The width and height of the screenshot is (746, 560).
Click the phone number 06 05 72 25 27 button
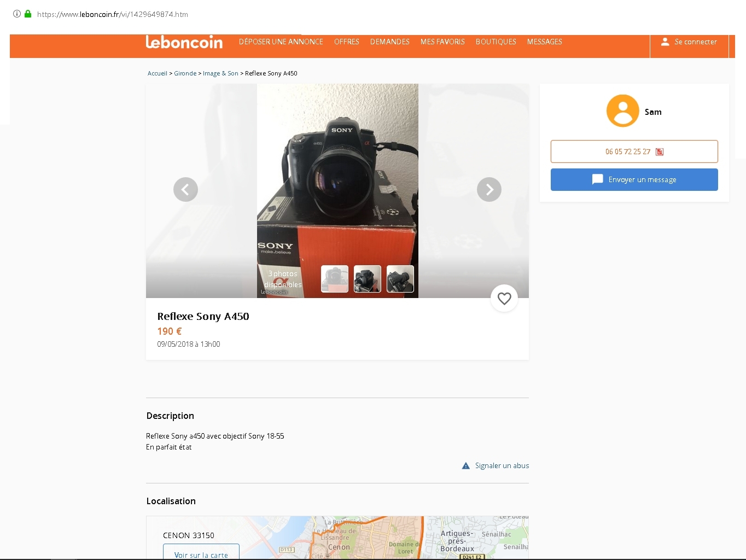(634, 151)
